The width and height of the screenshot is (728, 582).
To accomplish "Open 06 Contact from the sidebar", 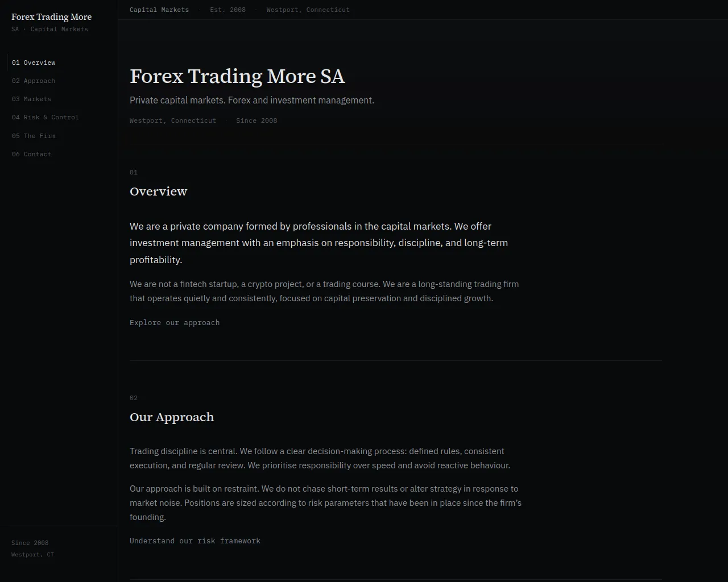I will point(32,154).
